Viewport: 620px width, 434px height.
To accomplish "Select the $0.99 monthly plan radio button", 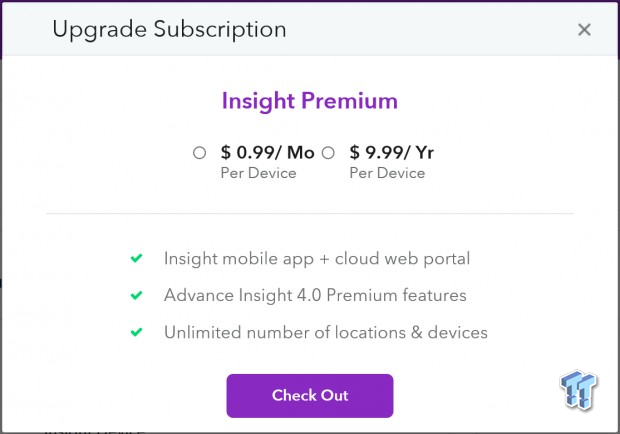I will pos(199,153).
